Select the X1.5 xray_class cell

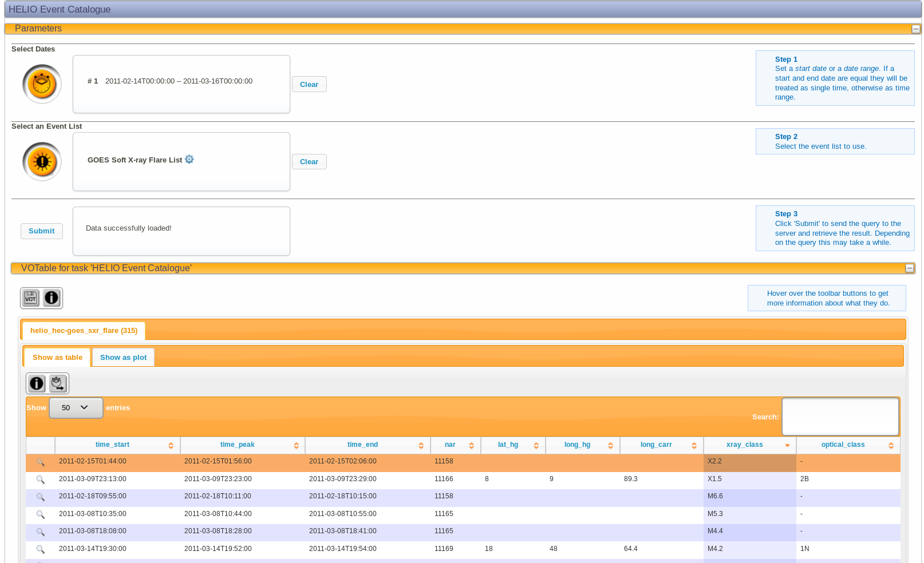pyautogui.click(x=750, y=479)
